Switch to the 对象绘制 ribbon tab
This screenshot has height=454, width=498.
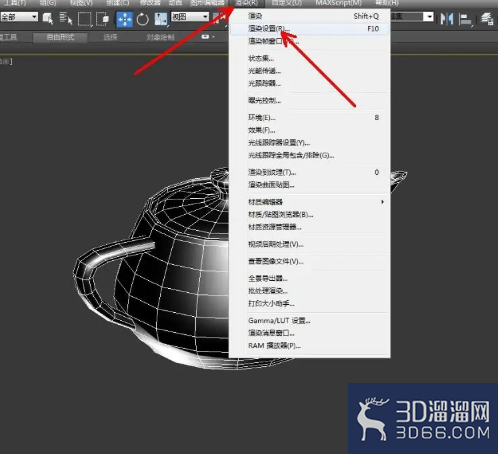pos(160,37)
